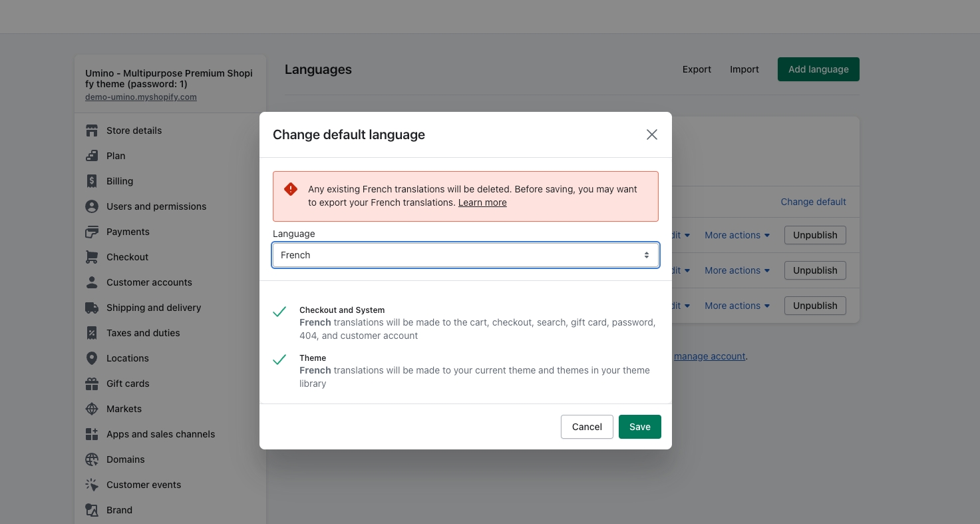Click the Checkout cart icon

[92, 257]
